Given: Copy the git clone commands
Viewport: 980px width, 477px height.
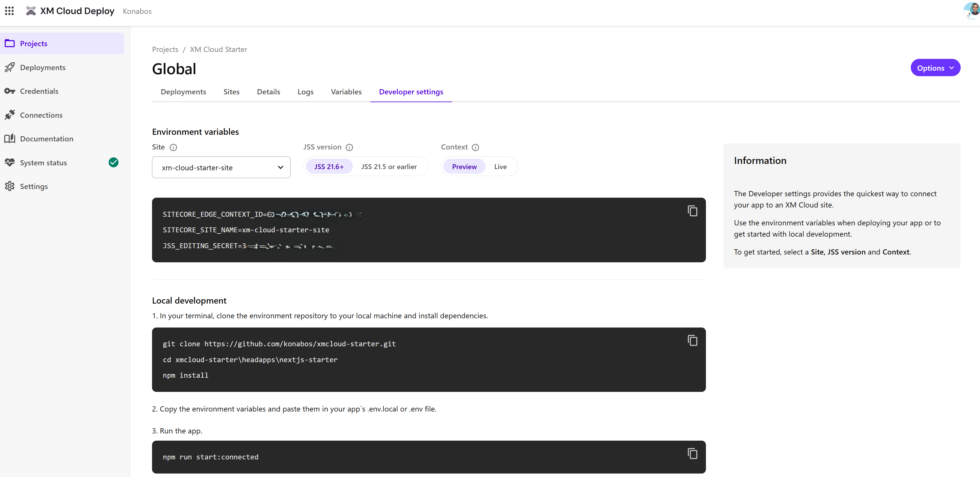Looking at the screenshot, I should point(692,340).
